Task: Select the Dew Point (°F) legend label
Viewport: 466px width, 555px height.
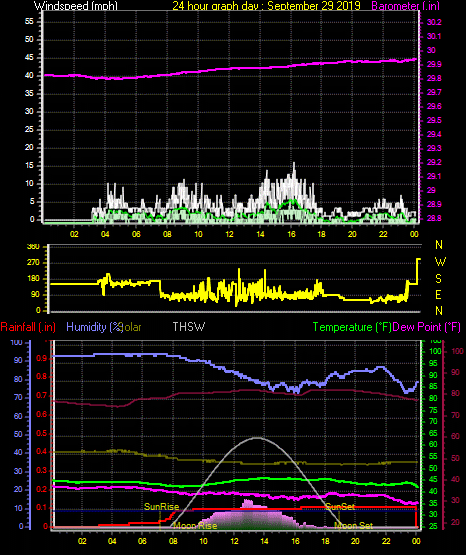Action: [x=427, y=327]
